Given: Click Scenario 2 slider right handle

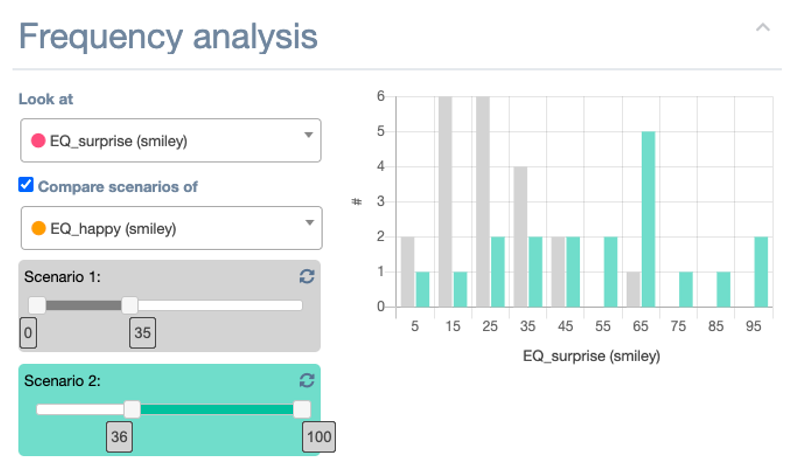Looking at the screenshot, I should 302,408.
